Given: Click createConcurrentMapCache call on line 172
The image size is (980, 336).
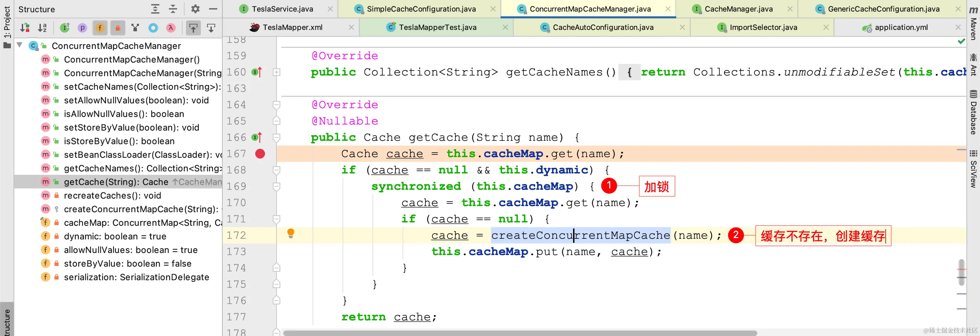Looking at the screenshot, I should coord(581,235).
